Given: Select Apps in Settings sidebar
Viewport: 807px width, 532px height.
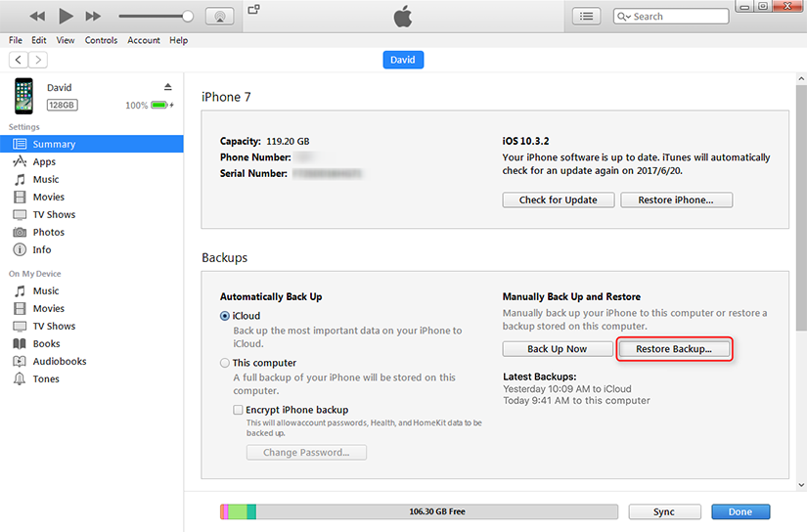Looking at the screenshot, I should coord(92,161).
